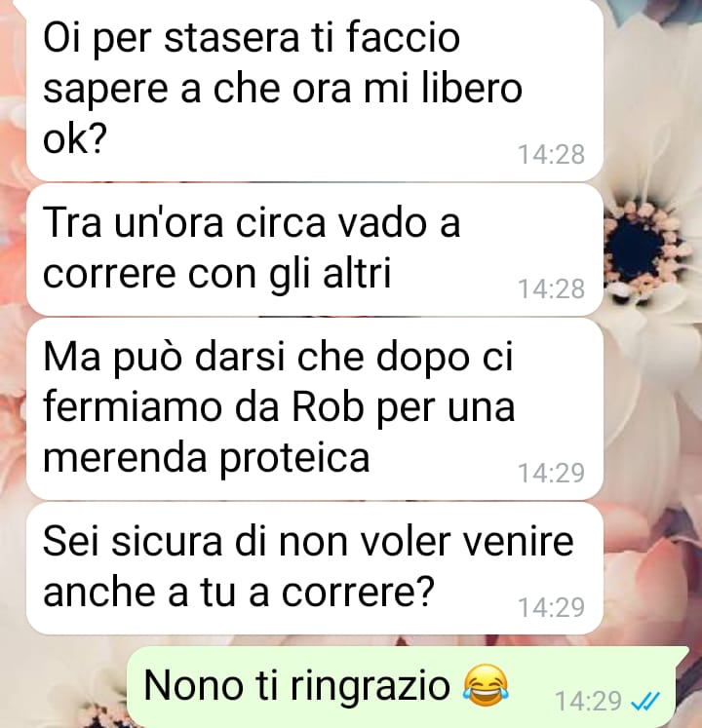Image resolution: width=702 pixels, height=728 pixels.
Task: Click the 14:29 timestamp of the sent message
Action: (x=588, y=702)
